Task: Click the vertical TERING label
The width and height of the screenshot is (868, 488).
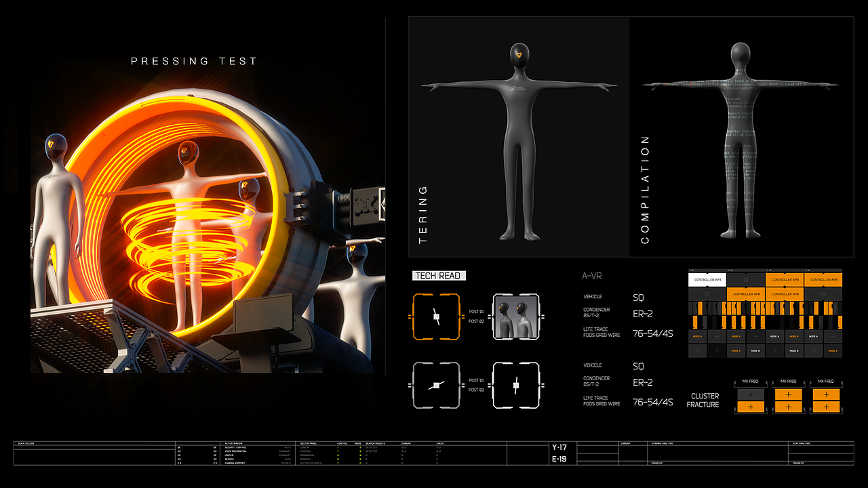Action: coord(423,215)
